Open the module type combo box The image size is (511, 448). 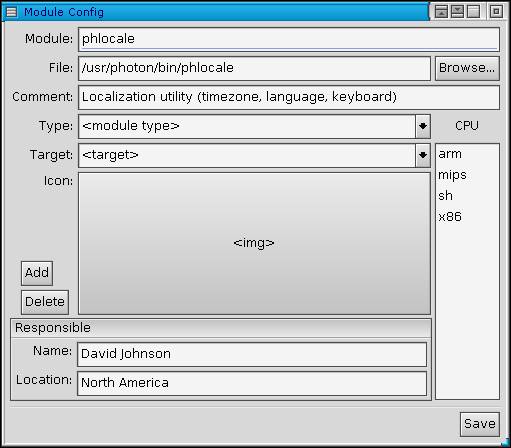tap(254, 126)
